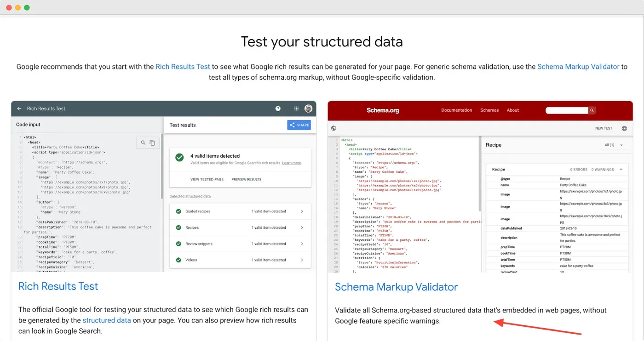Click PREVIEW RESULTS
The height and width of the screenshot is (341, 644).
[x=247, y=179]
